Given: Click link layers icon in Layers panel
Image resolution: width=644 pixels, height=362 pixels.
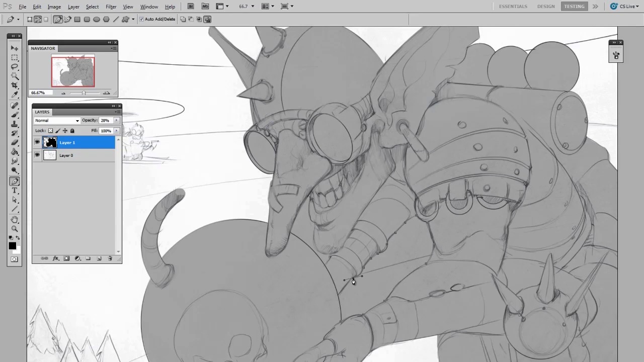Looking at the screenshot, I should click(45, 258).
